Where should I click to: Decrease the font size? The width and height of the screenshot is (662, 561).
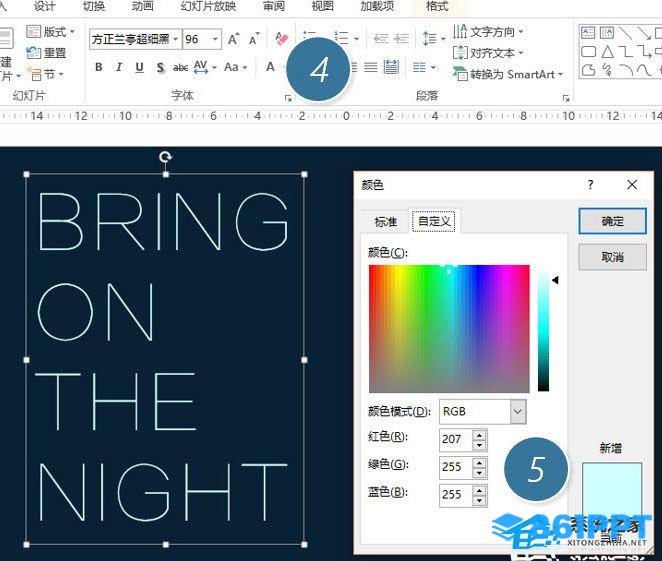pos(254,39)
